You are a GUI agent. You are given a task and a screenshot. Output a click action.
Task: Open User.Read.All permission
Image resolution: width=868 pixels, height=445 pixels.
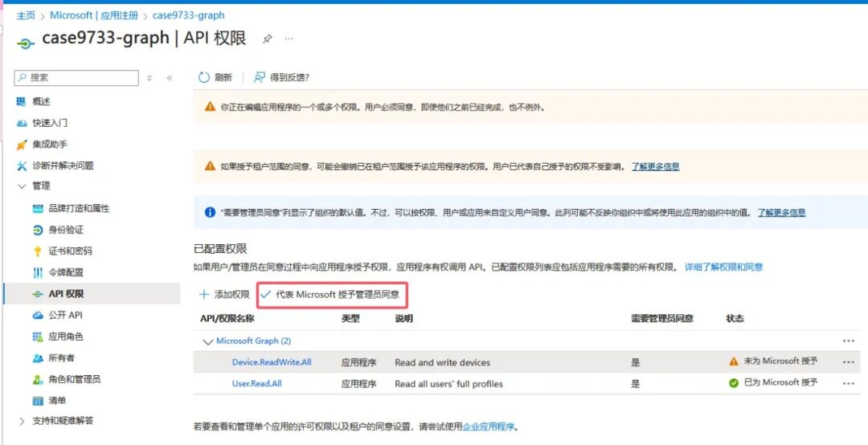256,383
